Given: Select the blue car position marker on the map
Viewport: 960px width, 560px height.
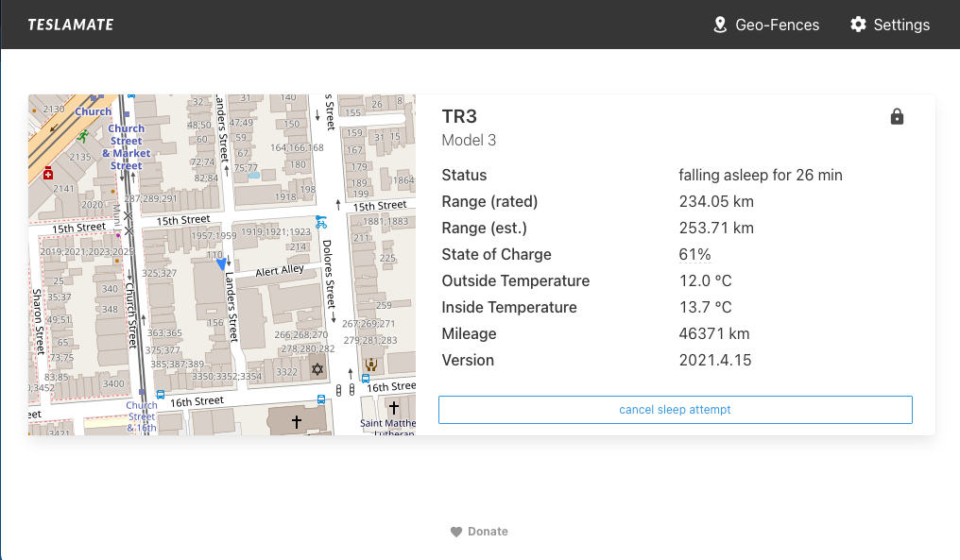Looking at the screenshot, I should (x=222, y=264).
